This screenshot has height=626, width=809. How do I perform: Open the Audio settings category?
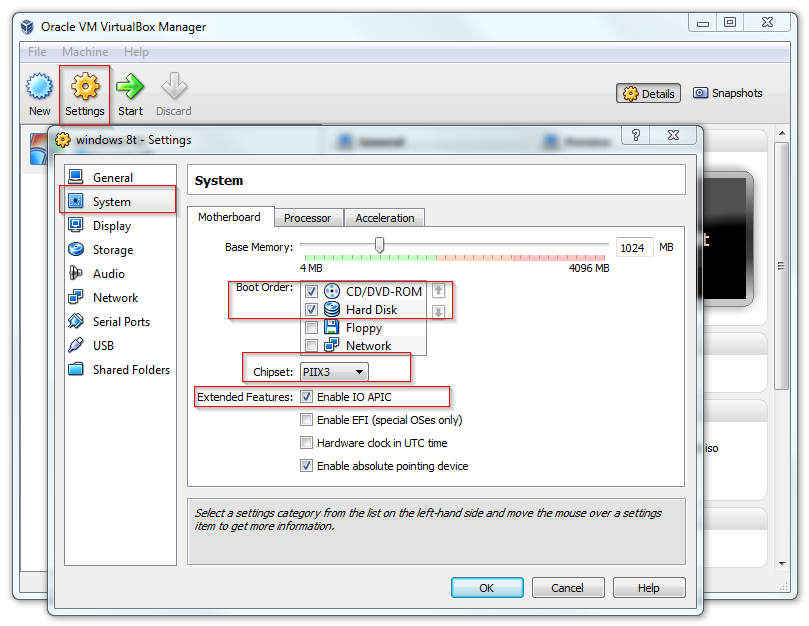120,274
